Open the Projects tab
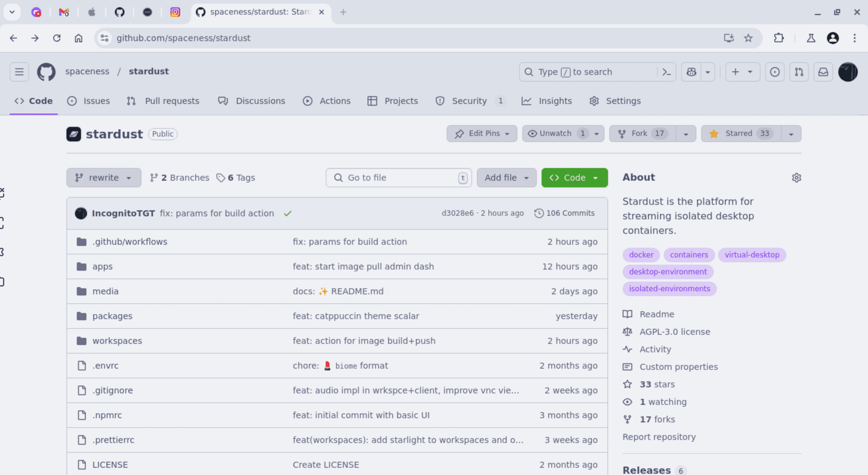Viewport: 868px width, 475px height. click(x=393, y=101)
